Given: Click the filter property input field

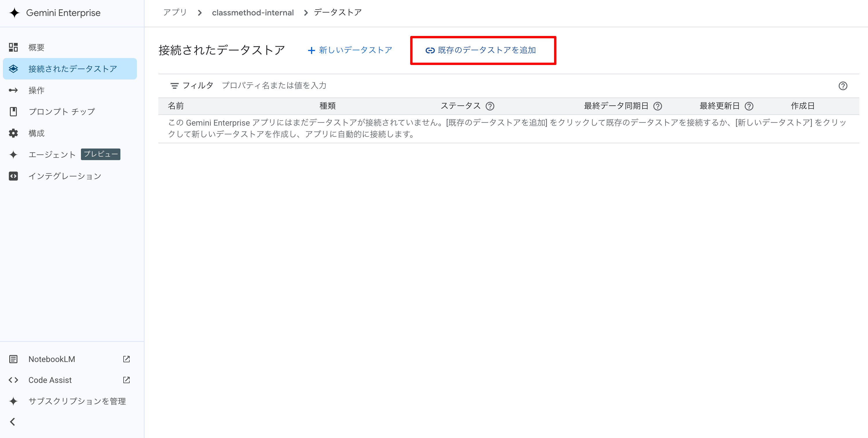Looking at the screenshot, I should [x=275, y=86].
